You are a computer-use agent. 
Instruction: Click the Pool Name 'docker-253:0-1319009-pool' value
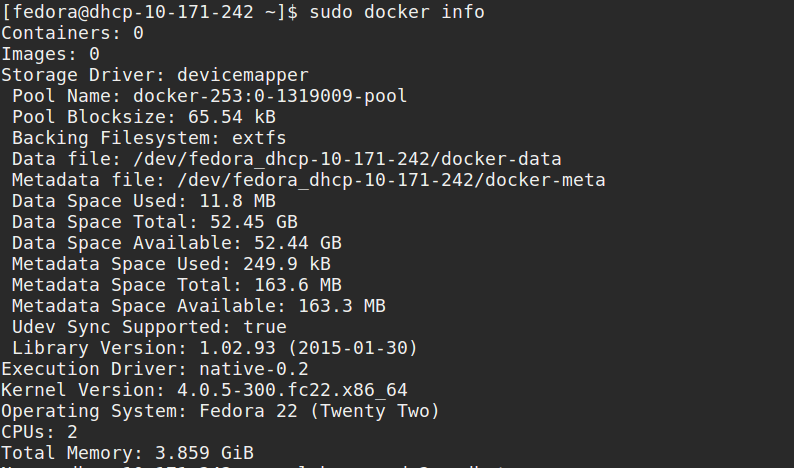(x=270, y=96)
